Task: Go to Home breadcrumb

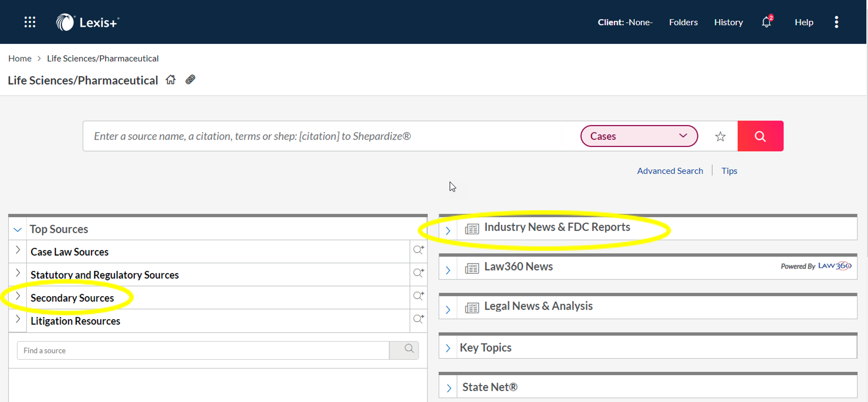Action: coord(20,58)
